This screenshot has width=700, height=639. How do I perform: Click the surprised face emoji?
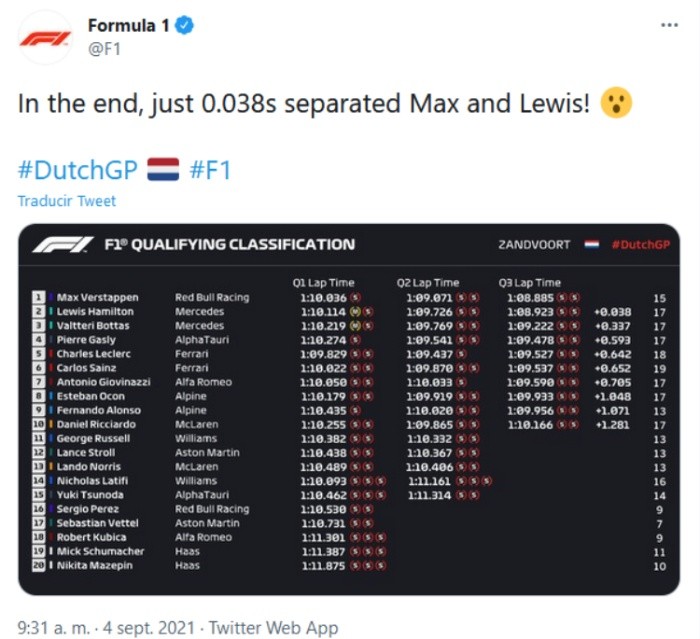coord(617,104)
